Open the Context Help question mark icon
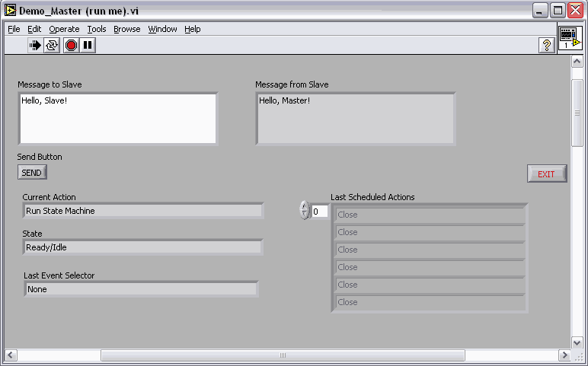Image resolution: width=588 pixels, height=366 pixels. point(546,46)
